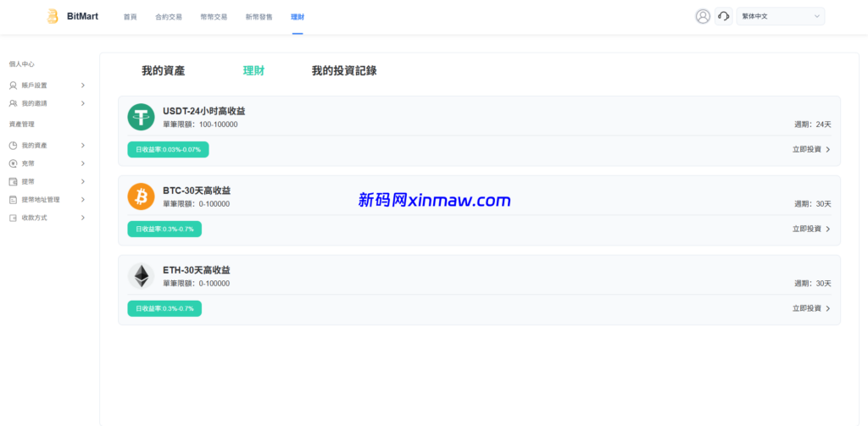
Task: Click the ETH 日收益率 0.3%-0.7% badge
Action: (x=164, y=309)
